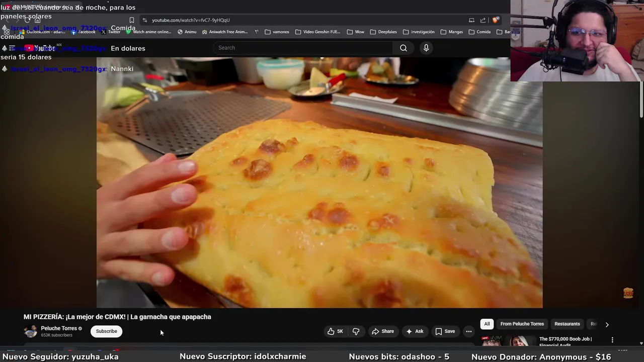Open options for The $770,000 Boob Job video
Viewport: 644px width, 362px height.
612,340
